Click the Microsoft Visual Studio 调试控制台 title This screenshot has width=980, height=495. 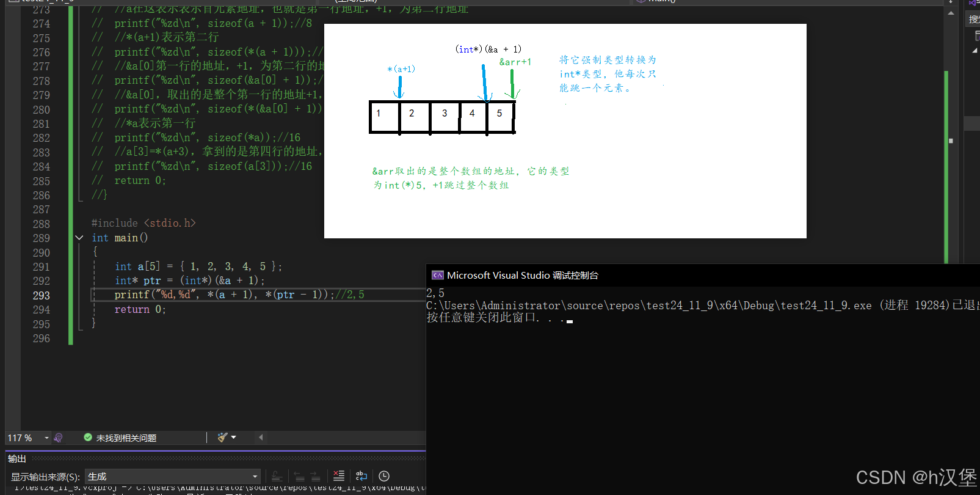(x=523, y=276)
